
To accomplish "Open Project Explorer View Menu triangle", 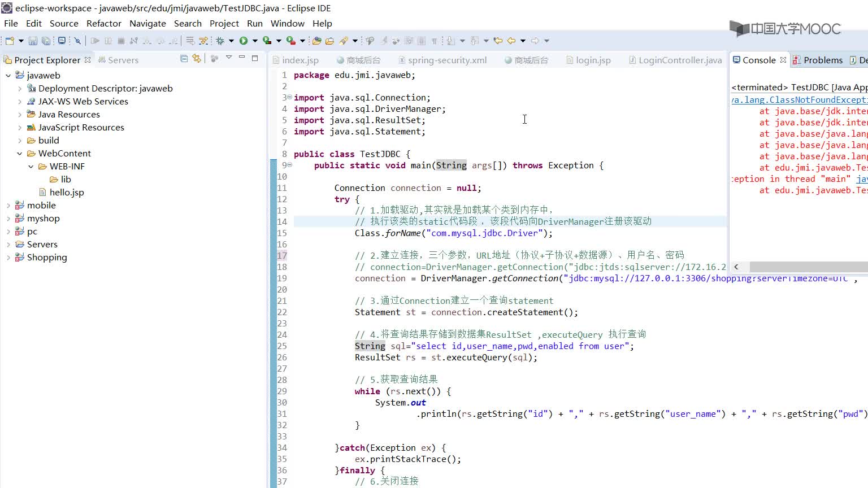I will point(229,58).
